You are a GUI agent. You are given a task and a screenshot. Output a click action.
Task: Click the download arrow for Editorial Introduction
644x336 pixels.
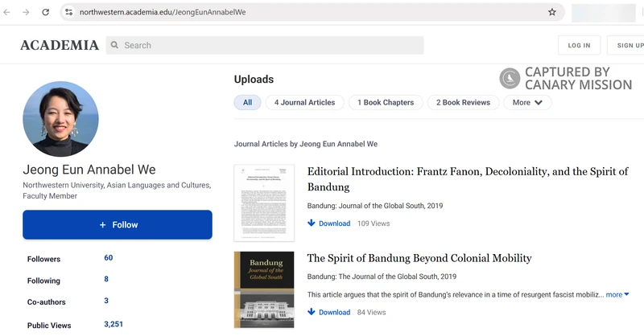pos(312,223)
